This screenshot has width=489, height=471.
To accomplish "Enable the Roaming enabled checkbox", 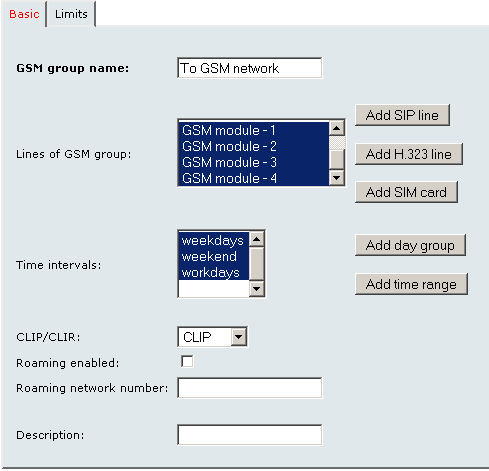I will [x=187, y=362].
